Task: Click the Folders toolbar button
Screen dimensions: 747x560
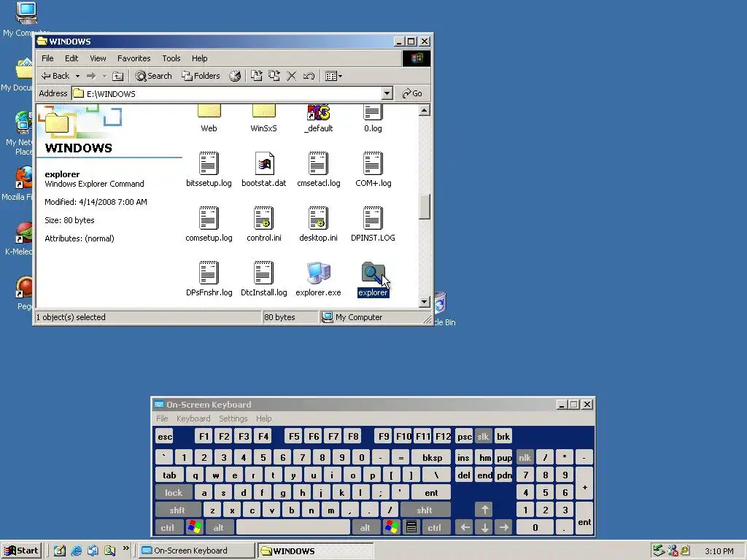Action: pos(201,76)
